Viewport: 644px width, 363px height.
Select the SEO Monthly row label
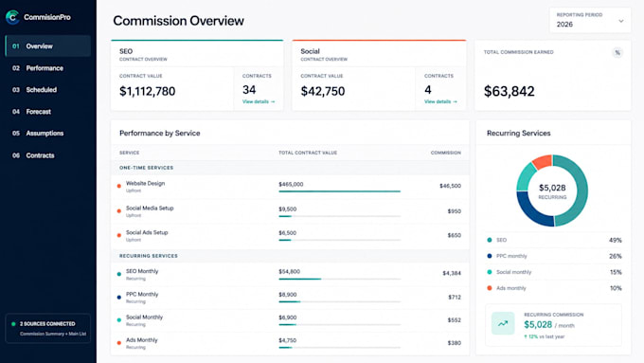pyautogui.click(x=142, y=271)
